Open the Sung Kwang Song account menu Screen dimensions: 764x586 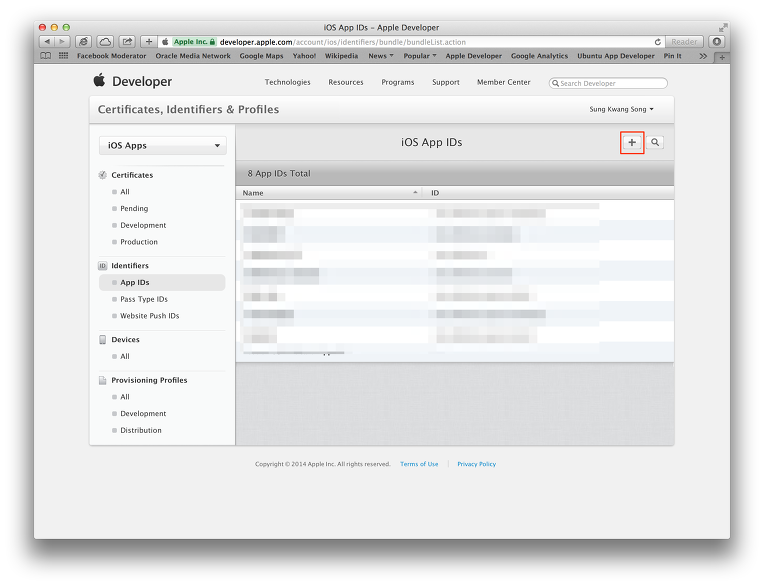(x=621, y=109)
